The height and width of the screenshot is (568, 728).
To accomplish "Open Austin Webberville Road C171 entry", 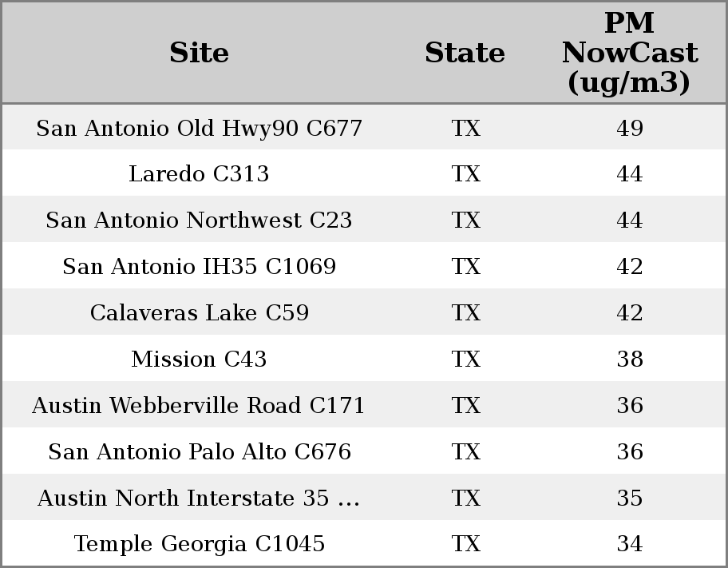I will (x=199, y=406).
